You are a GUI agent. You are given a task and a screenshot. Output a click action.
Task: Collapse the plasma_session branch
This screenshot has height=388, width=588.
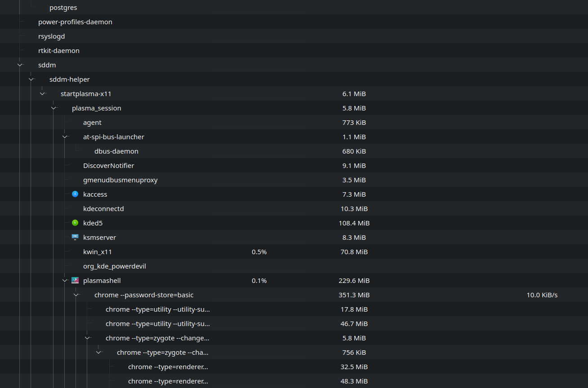(53, 108)
